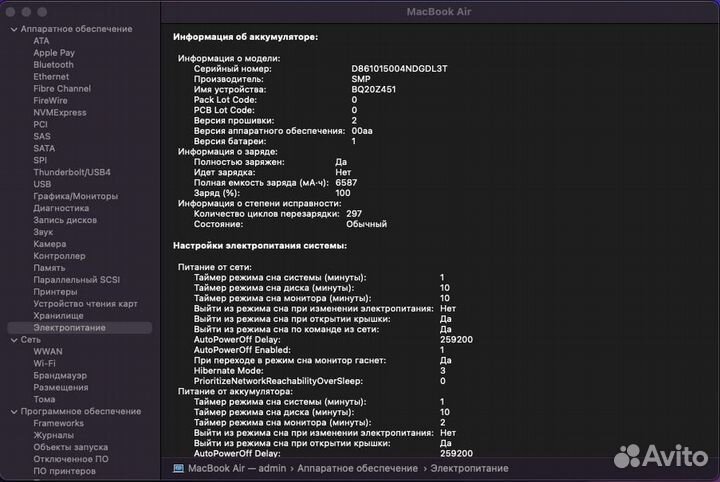Click full charge capacity value 6587
This screenshot has height=482, width=720.
pyautogui.click(x=346, y=183)
